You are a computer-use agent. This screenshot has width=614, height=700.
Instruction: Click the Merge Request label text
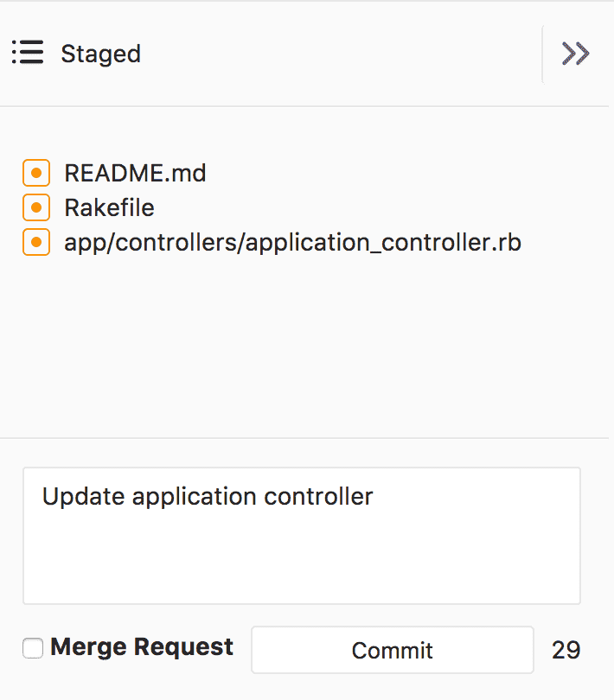click(142, 646)
